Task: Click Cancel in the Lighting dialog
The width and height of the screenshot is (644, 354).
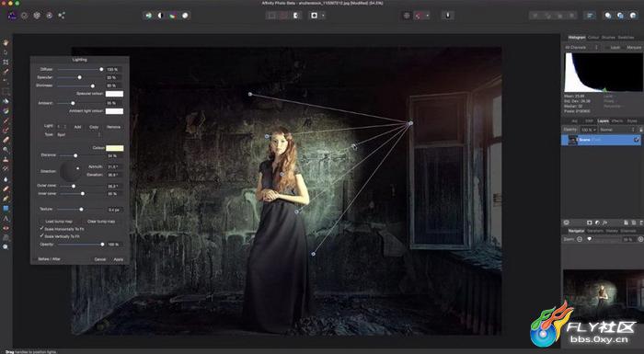Action: click(x=99, y=259)
